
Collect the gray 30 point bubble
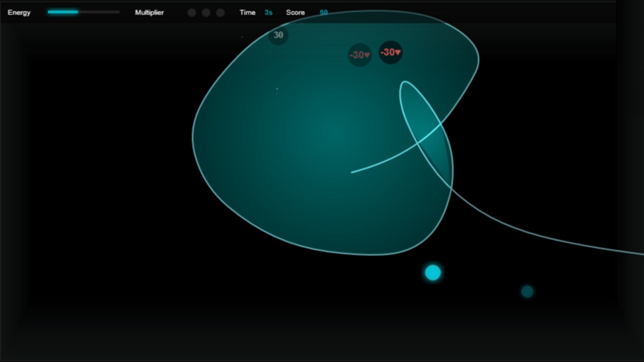point(278,35)
